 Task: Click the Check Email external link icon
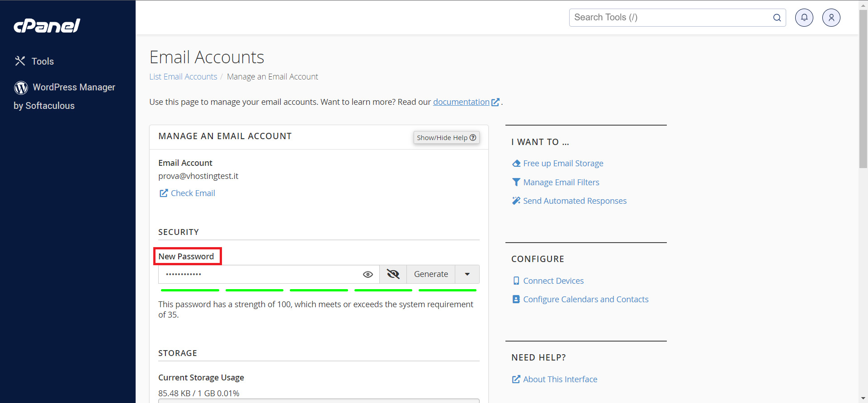(x=163, y=193)
